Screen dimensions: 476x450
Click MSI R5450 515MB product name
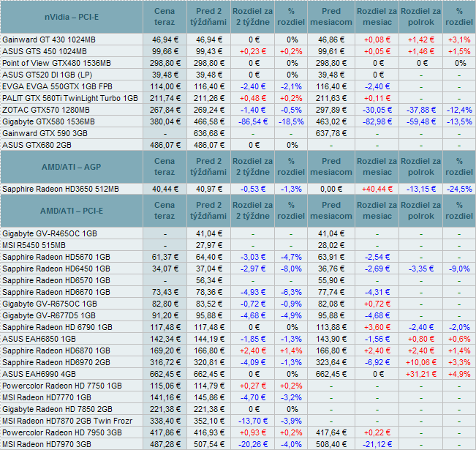pyautogui.click(x=34, y=245)
